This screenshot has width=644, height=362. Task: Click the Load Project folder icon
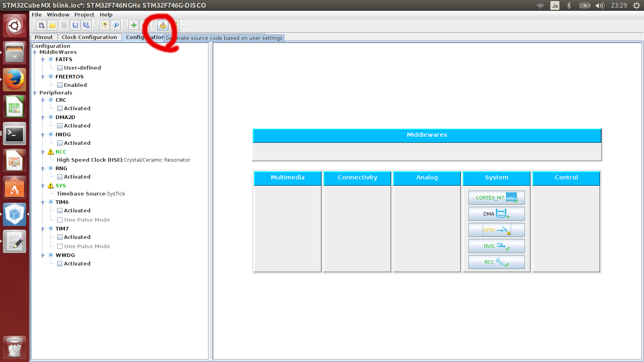pos(53,25)
